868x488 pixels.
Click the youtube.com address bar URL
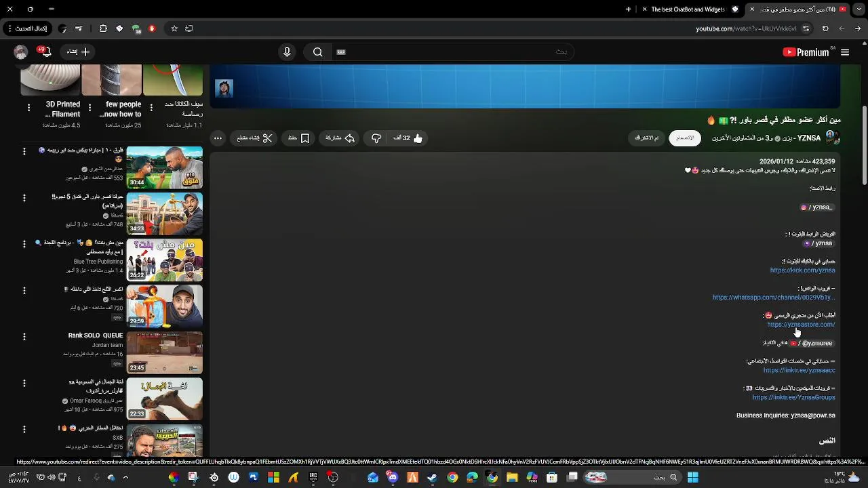click(746, 28)
